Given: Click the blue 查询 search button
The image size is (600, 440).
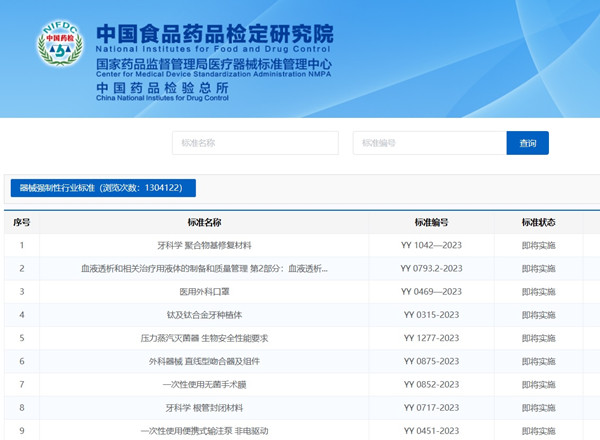Looking at the screenshot, I should coord(528,143).
